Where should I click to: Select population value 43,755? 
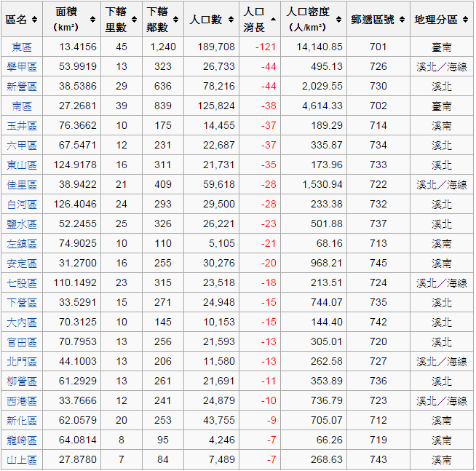click(x=219, y=420)
